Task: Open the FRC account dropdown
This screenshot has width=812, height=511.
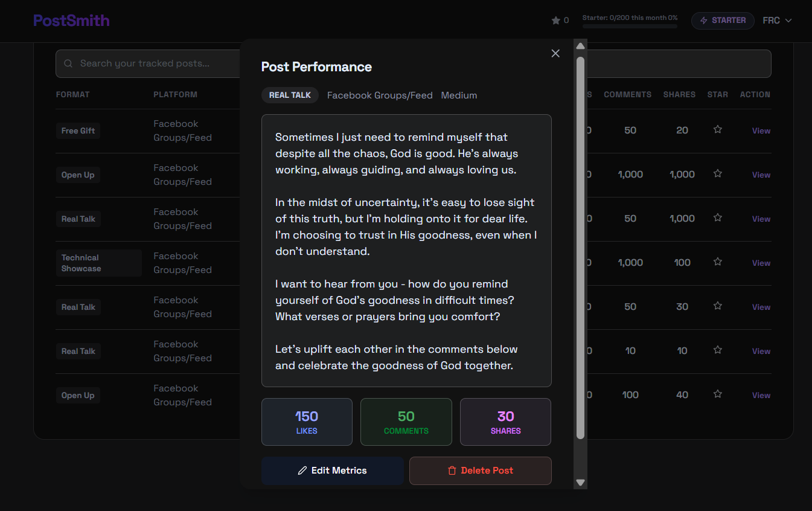Action: 777,21
